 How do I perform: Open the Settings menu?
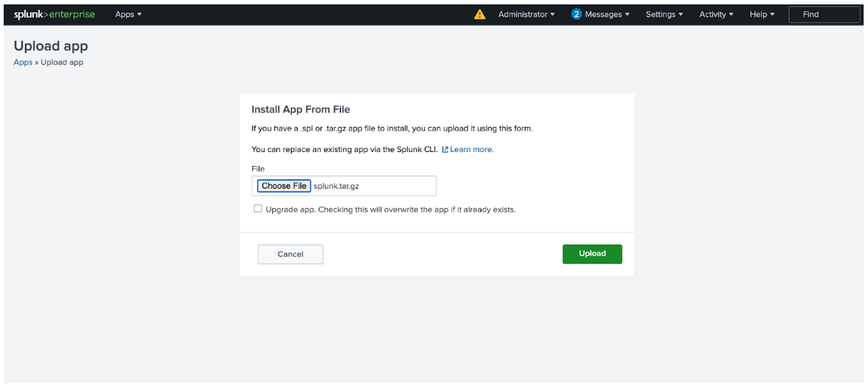coord(664,14)
